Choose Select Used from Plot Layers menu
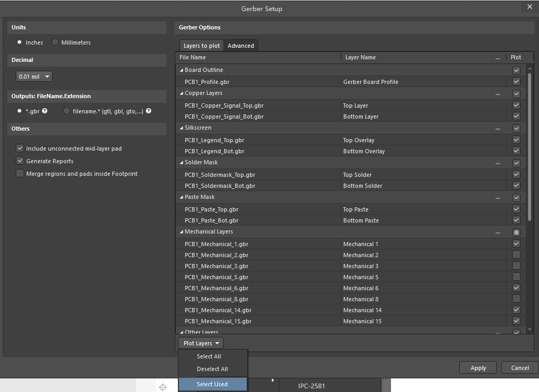Image resolution: width=539 pixels, height=392 pixels. click(x=212, y=384)
